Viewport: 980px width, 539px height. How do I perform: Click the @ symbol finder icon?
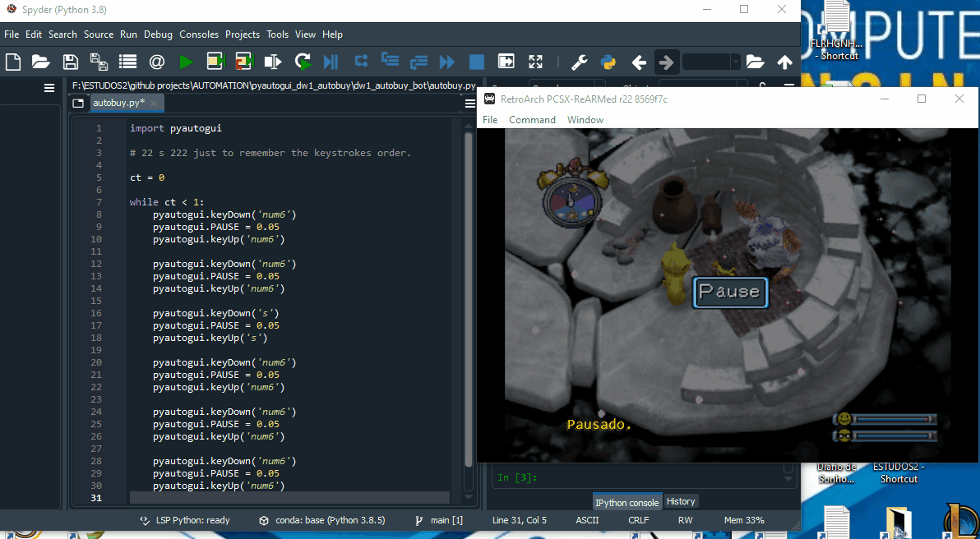[156, 62]
